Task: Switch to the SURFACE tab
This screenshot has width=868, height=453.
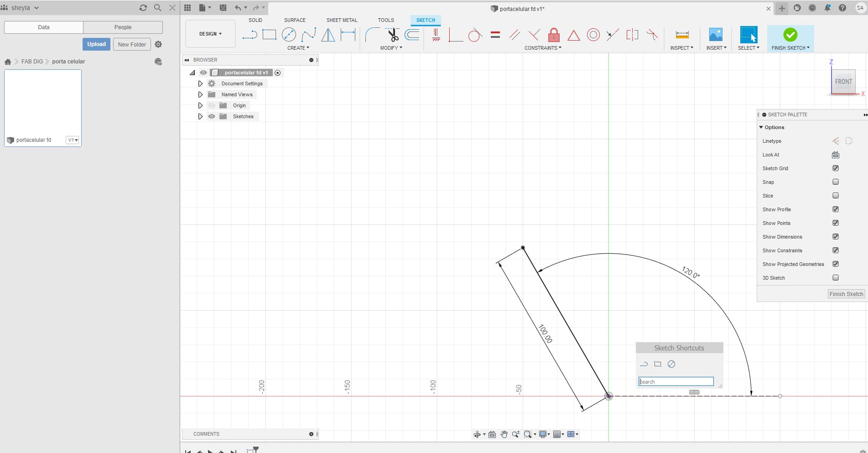Action: coord(295,20)
